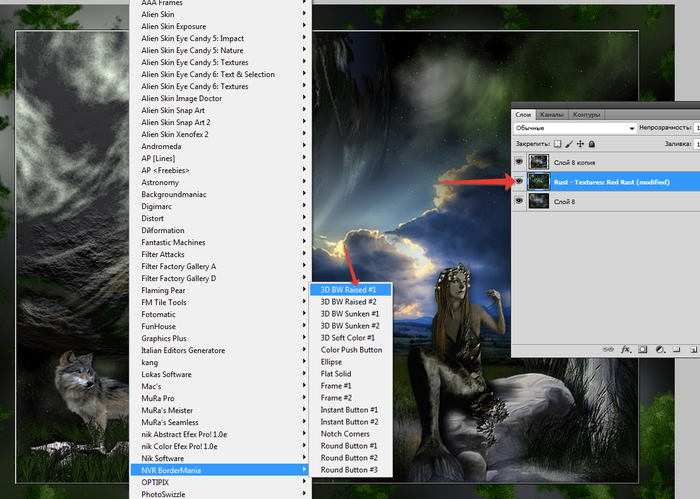Choose the Frame #1 filter

[350, 386]
